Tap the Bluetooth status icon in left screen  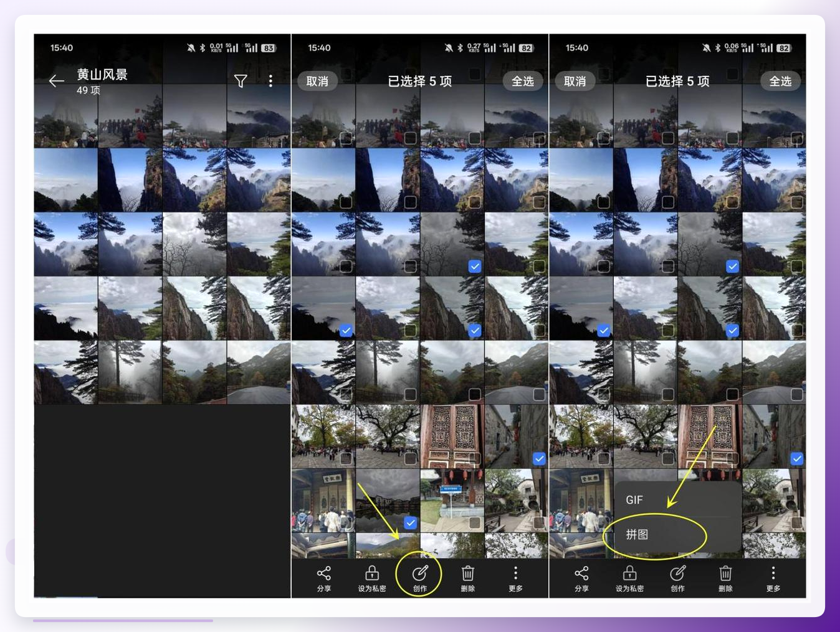[x=203, y=48]
